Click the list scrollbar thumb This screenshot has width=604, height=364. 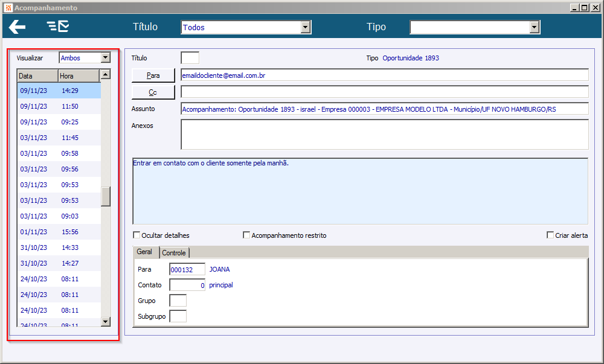tap(106, 197)
